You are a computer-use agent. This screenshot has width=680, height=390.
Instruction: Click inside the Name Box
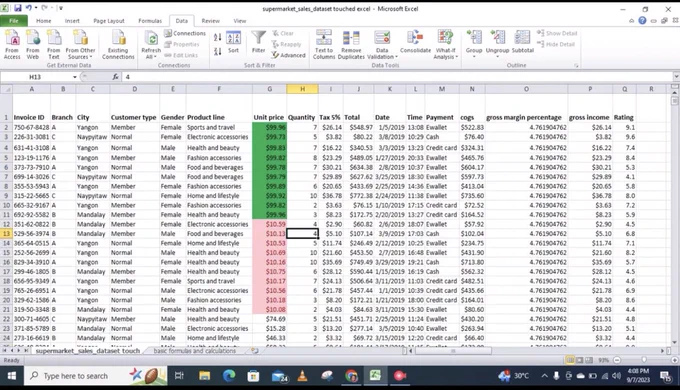coord(36,77)
